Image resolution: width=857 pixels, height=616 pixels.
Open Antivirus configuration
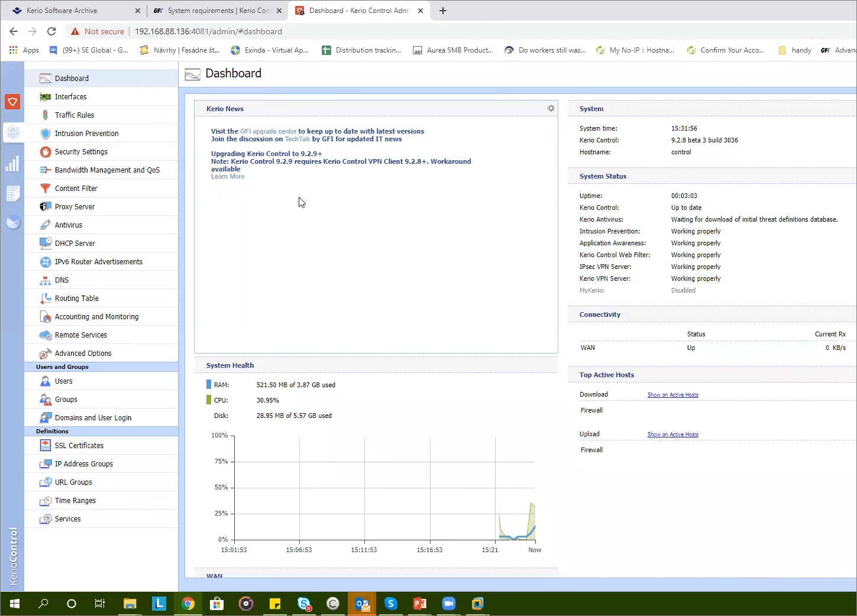101,225
